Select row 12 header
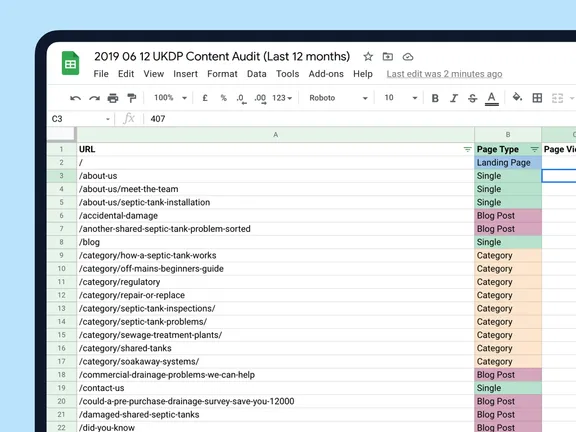Viewport: 576px width, 432px height. pos(62,295)
